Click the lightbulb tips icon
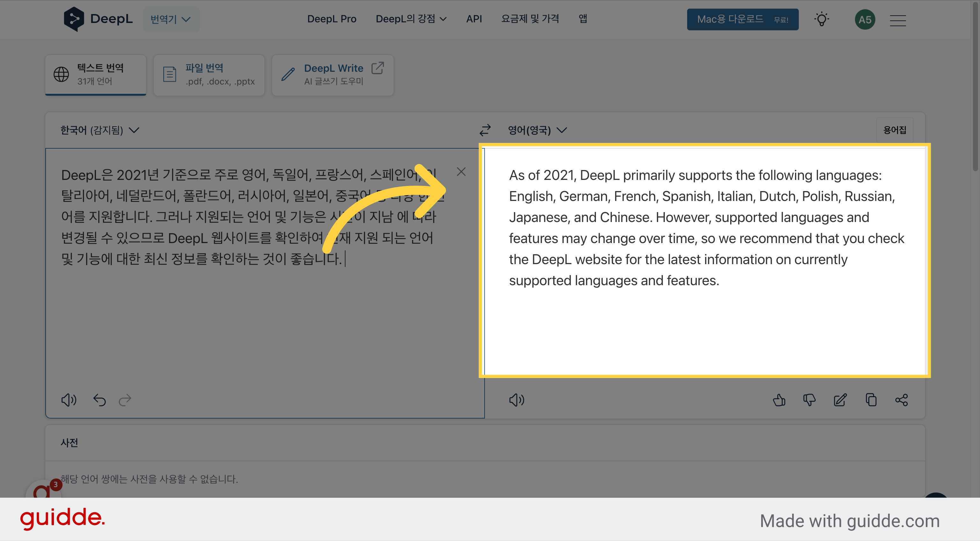This screenshot has height=541, width=980. pos(822,19)
